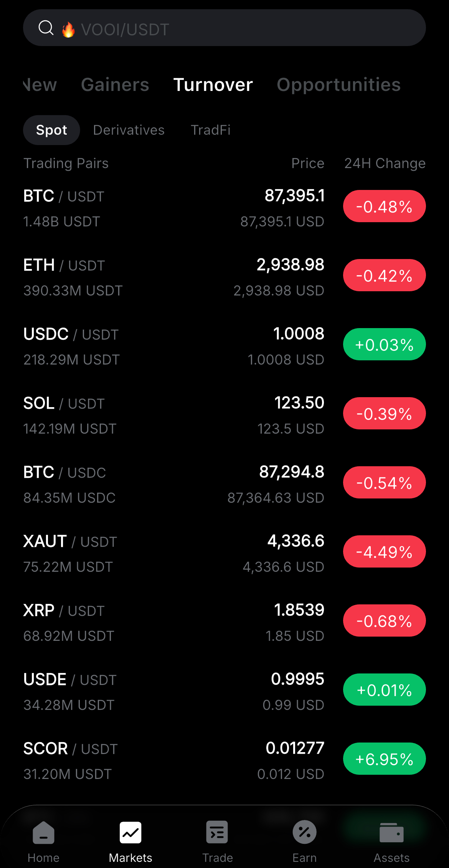
Task: Tap the Markets chart icon
Action: click(x=130, y=833)
